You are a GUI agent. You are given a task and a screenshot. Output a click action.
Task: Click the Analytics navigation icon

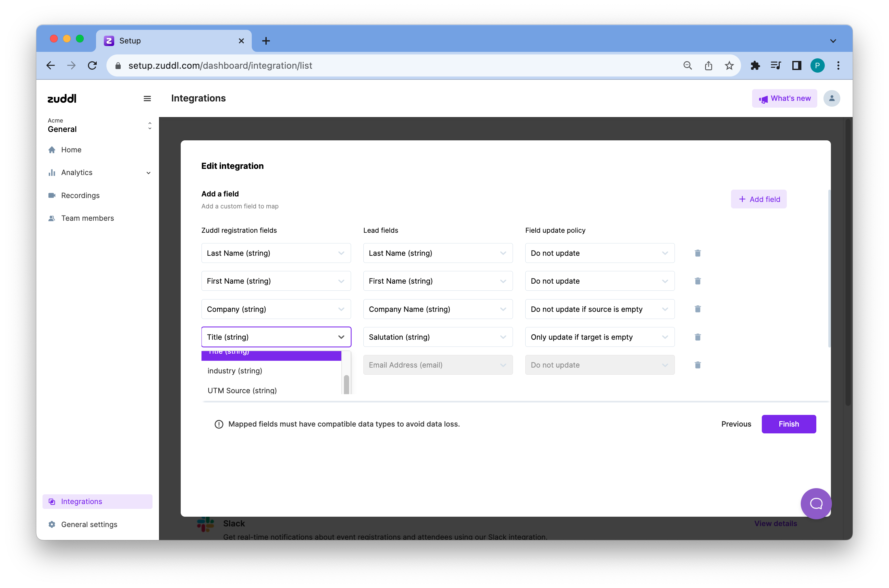point(52,172)
